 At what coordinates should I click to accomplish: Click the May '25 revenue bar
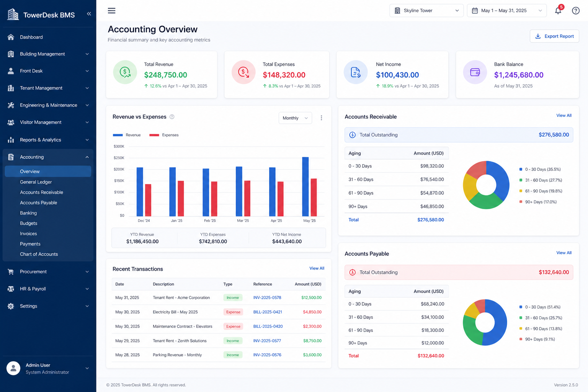coord(305,187)
